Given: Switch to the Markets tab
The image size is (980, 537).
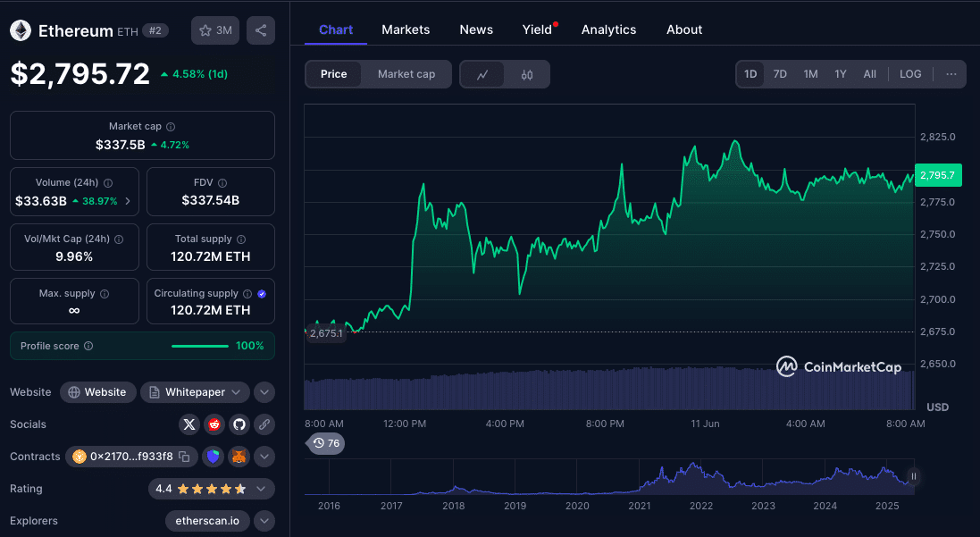Looking at the screenshot, I should 406,29.
